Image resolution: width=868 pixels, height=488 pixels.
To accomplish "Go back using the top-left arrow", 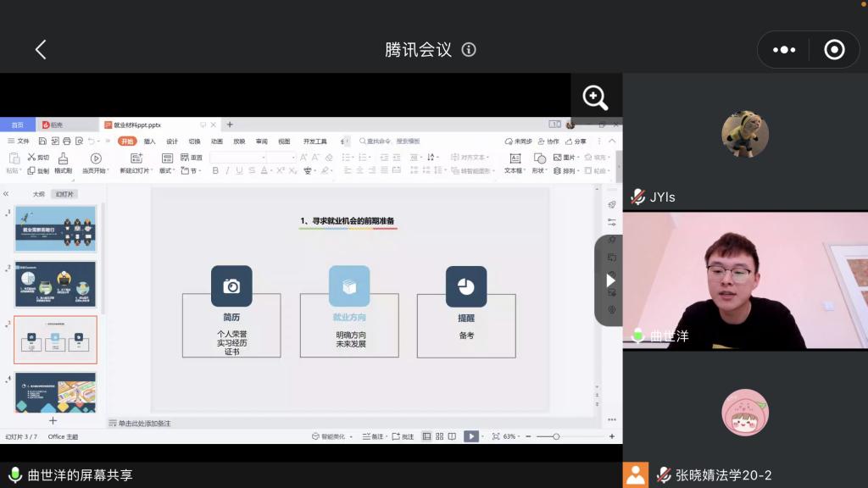I will pyautogui.click(x=41, y=50).
